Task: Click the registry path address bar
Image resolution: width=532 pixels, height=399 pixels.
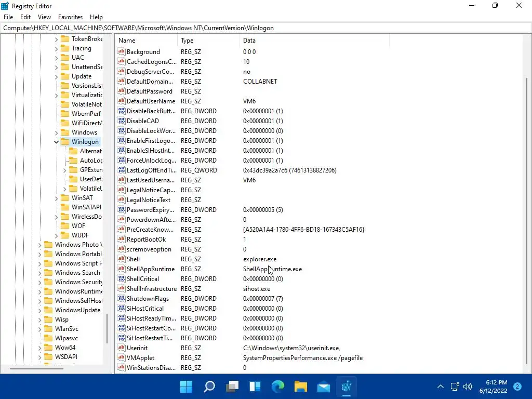Action: coord(266,28)
